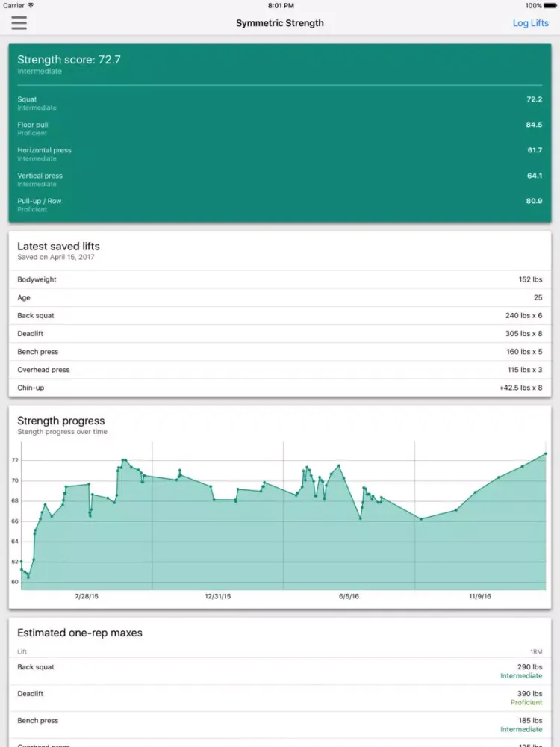Select Overhead press 115 lbs x 3 row
This screenshot has width=560, height=747.
(x=280, y=371)
